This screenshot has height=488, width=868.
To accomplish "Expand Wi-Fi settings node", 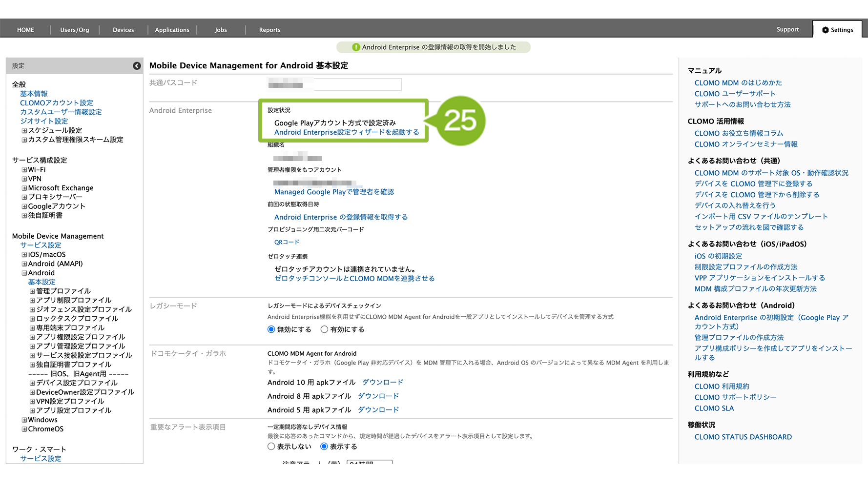I will tap(24, 170).
